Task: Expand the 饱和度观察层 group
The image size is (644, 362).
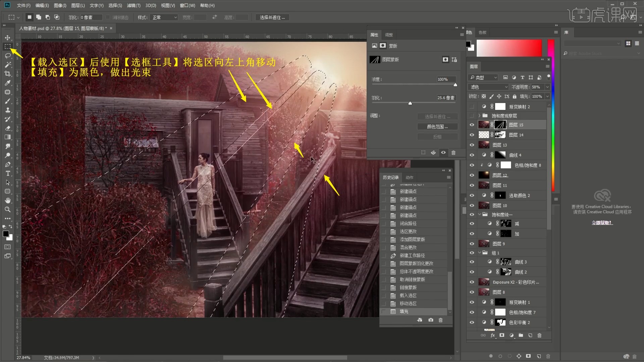Action: click(479, 116)
